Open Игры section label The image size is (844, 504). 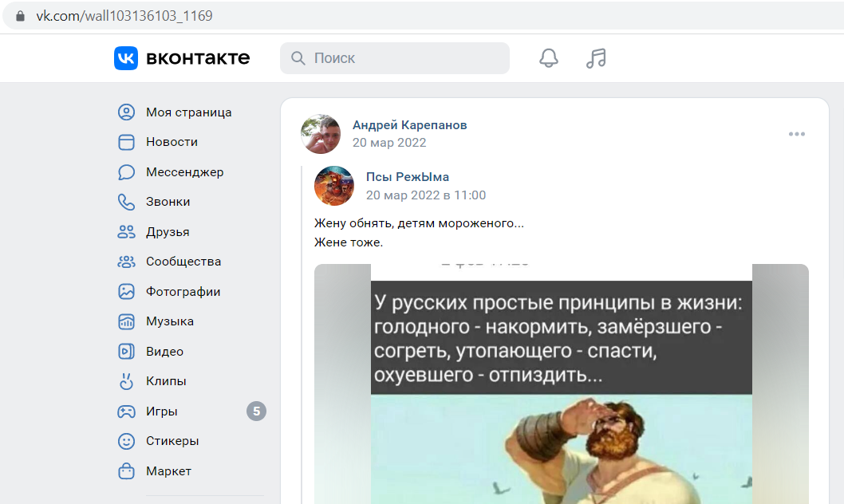161,411
